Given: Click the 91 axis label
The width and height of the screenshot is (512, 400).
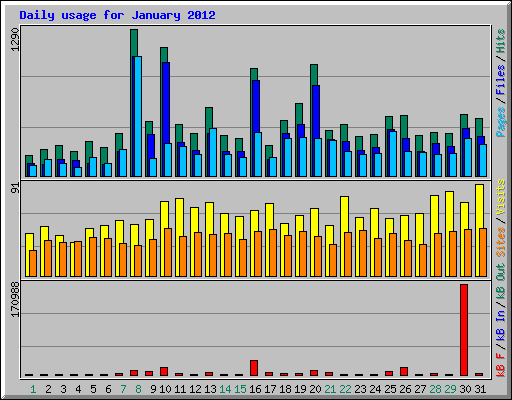Looking at the screenshot, I should (15, 188).
